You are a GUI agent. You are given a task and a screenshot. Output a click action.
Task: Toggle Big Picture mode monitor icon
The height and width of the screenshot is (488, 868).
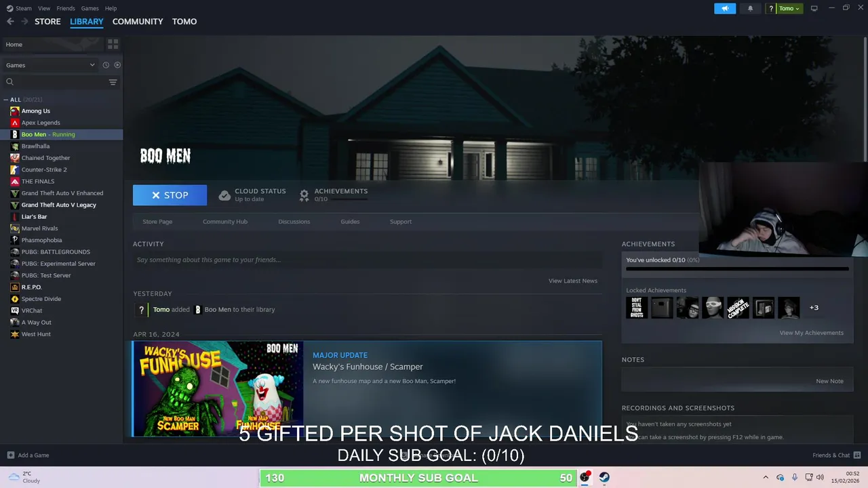[x=814, y=8]
